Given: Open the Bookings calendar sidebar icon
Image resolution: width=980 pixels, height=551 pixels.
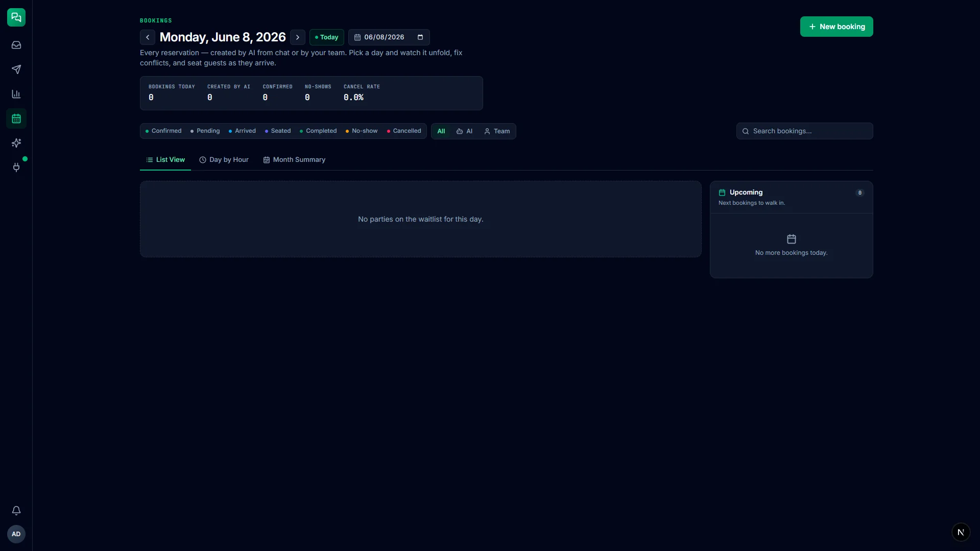Looking at the screenshot, I should (16, 118).
